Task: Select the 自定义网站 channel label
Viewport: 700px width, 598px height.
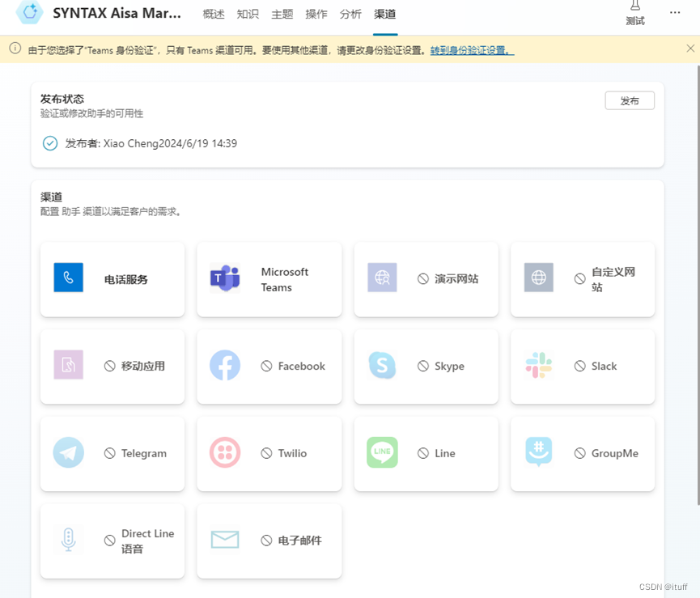Action: point(613,279)
